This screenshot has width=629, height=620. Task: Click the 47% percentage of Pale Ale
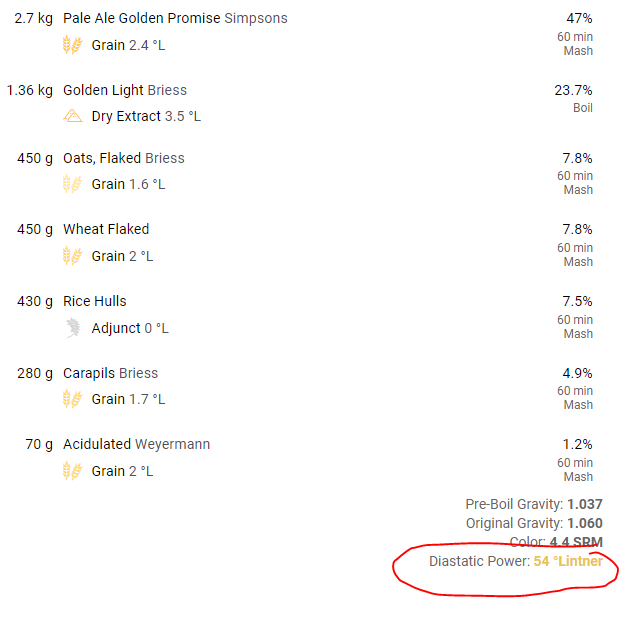tap(579, 18)
